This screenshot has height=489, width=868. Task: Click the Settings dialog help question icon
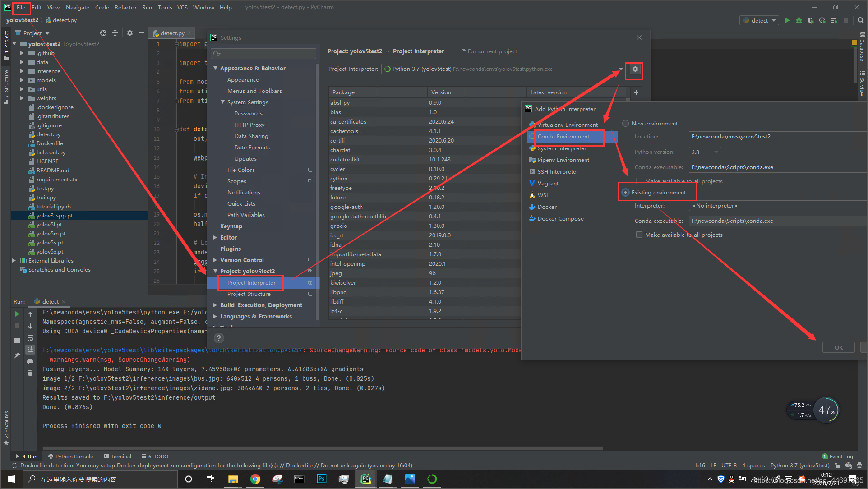219,338
